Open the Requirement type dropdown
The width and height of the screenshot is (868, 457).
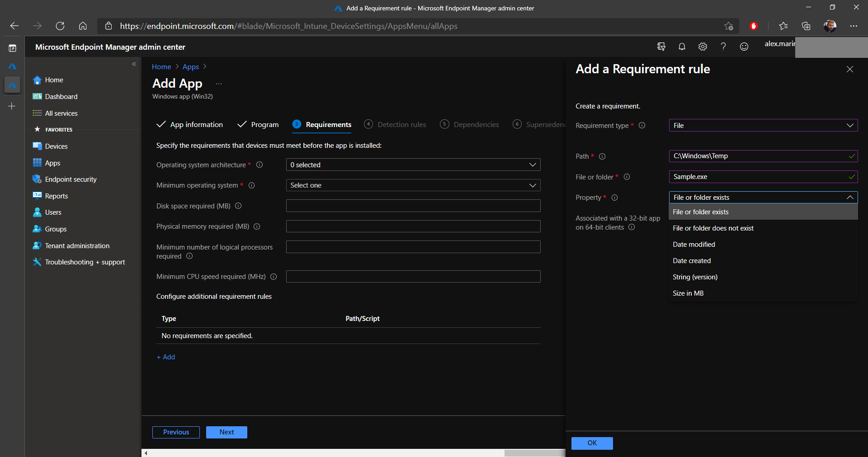pyautogui.click(x=763, y=126)
